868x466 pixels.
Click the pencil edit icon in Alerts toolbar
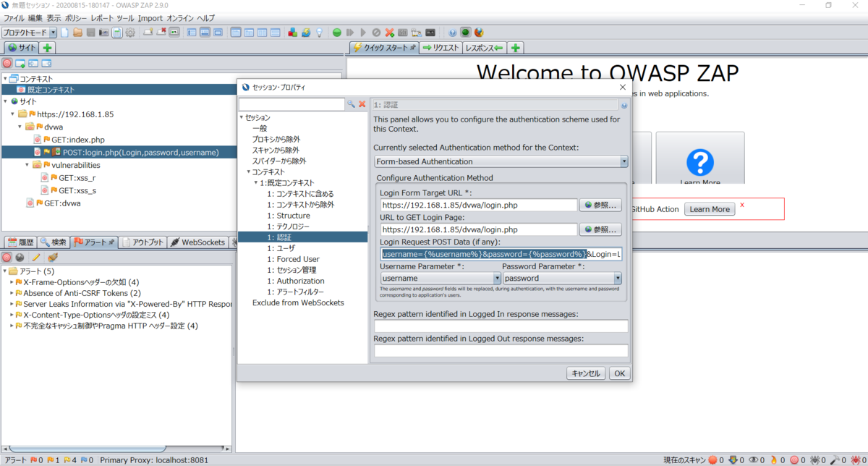(x=36, y=257)
